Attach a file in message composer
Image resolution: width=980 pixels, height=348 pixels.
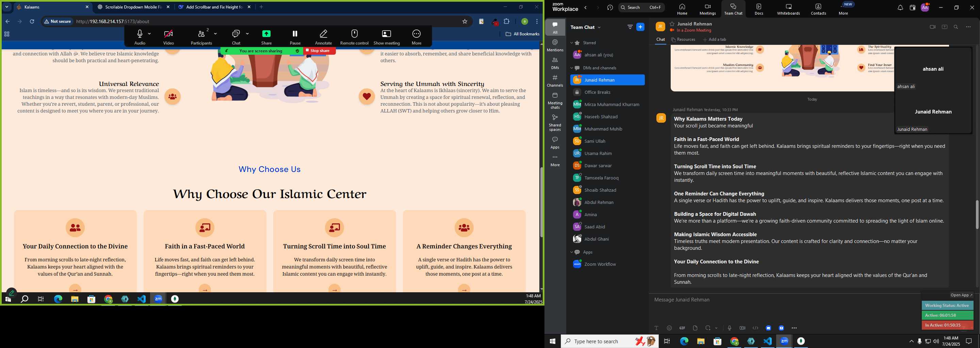tap(695, 328)
